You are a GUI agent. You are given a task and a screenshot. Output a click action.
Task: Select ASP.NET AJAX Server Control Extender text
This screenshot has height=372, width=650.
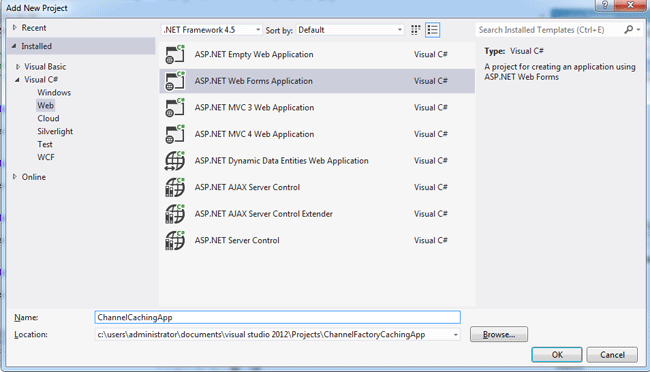click(x=264, y=214)
